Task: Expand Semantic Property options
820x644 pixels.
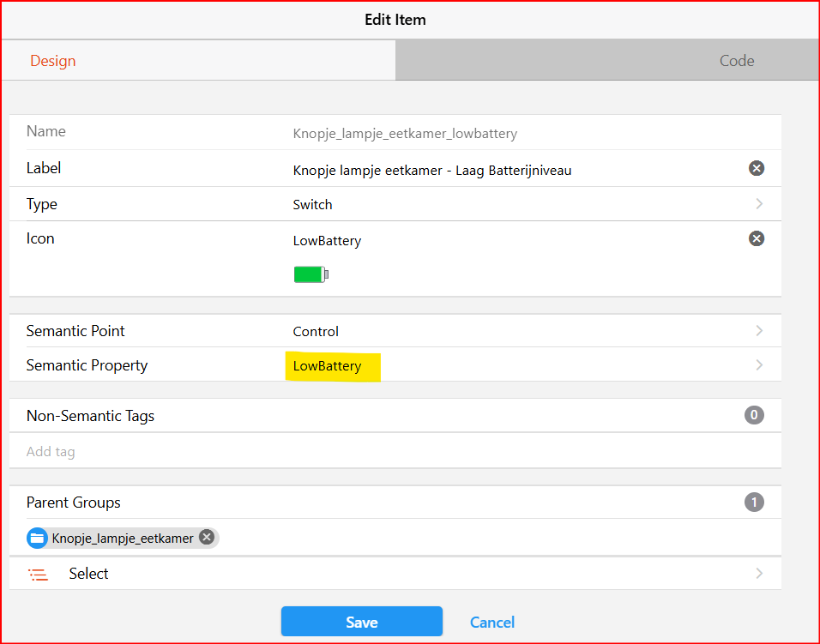Action: 759,364
